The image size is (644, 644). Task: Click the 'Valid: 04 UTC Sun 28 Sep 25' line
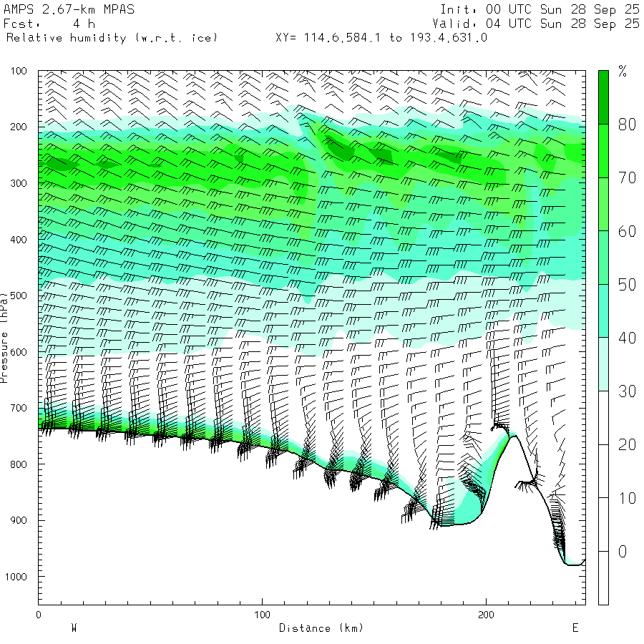536,24
